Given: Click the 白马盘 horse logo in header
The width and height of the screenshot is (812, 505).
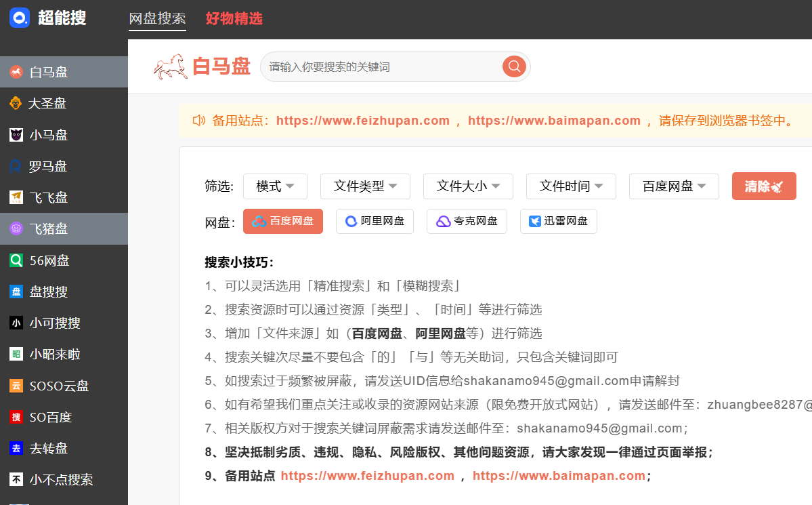Looking at the screenshot, I should [x=171, y=66].
